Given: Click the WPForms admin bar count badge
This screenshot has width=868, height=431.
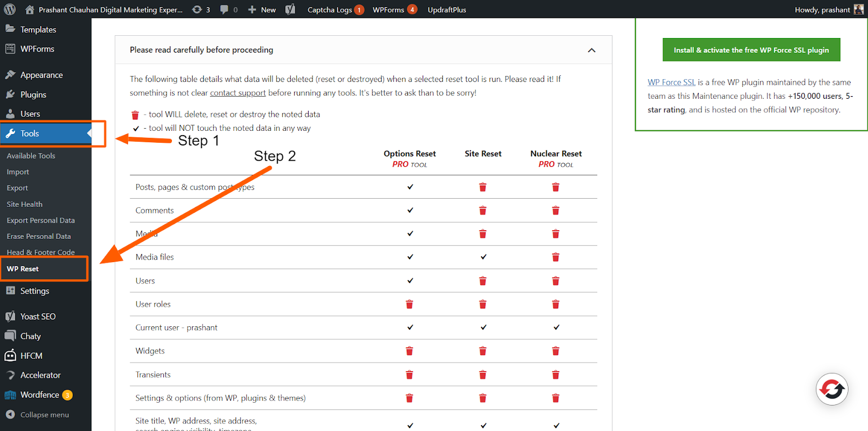Looking at the screenshot, I should [x=412, y=9].
